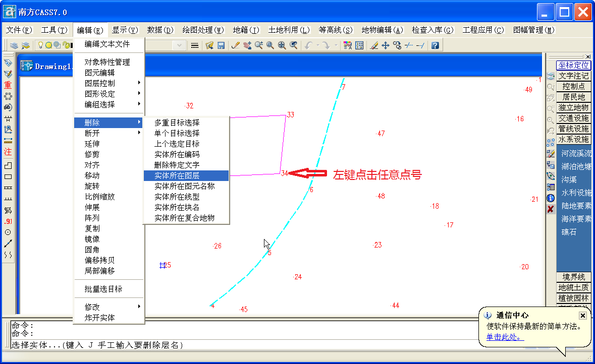Expand the 断开 submenu
The width and height of the screenshot is (595, 364).
point(109,133)
